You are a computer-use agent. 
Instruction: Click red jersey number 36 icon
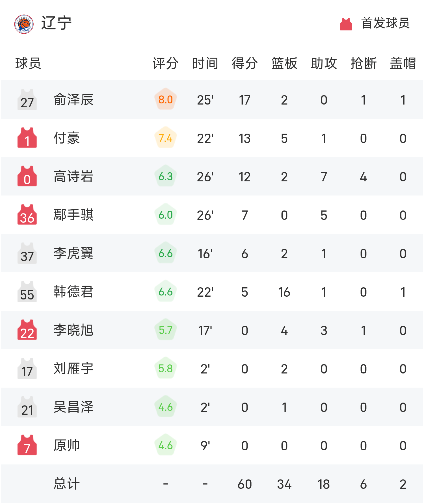[x=27, y=215]
